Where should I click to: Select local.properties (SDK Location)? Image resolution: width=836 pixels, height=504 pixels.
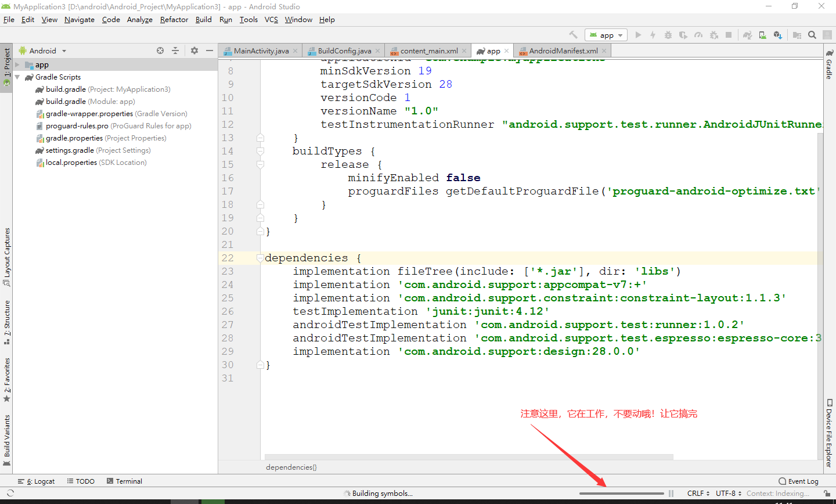pyautogui.click(x=91, y=163)
